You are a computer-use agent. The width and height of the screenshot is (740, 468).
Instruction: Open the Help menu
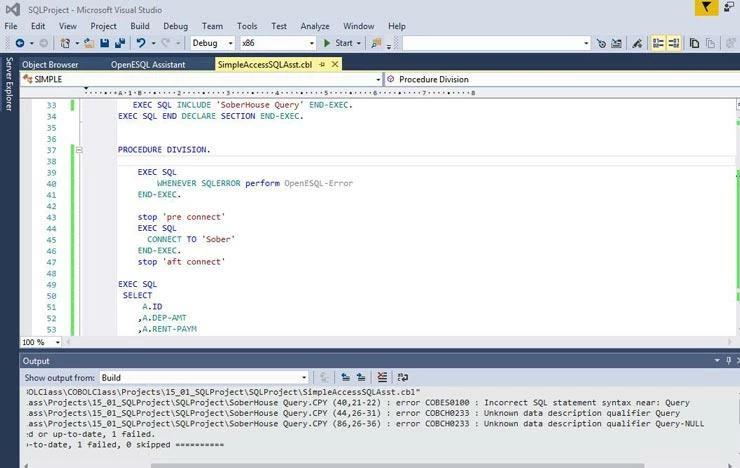click(x=397, y=26)
